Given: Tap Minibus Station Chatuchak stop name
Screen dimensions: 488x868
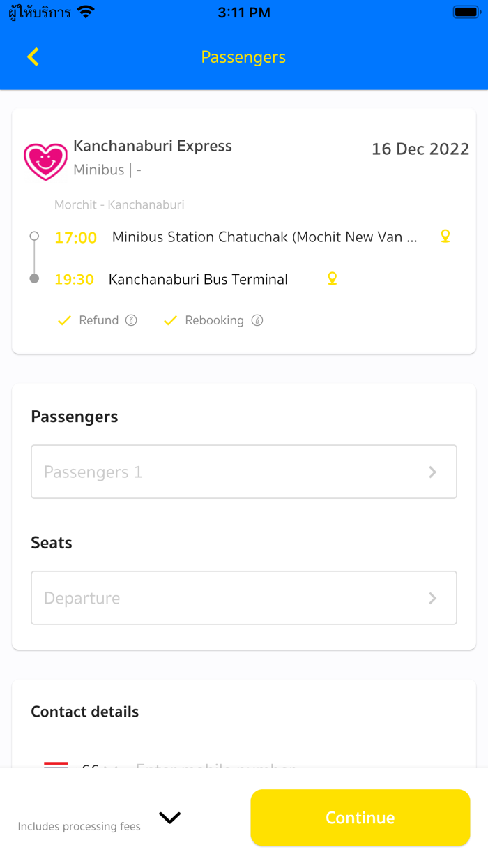Looking at the screenshot, I should (264, 237).
